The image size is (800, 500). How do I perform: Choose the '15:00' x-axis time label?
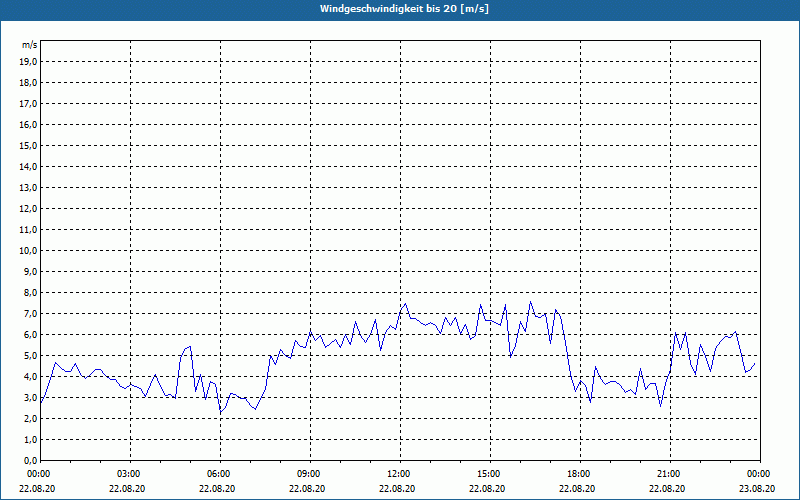[488, 474]
